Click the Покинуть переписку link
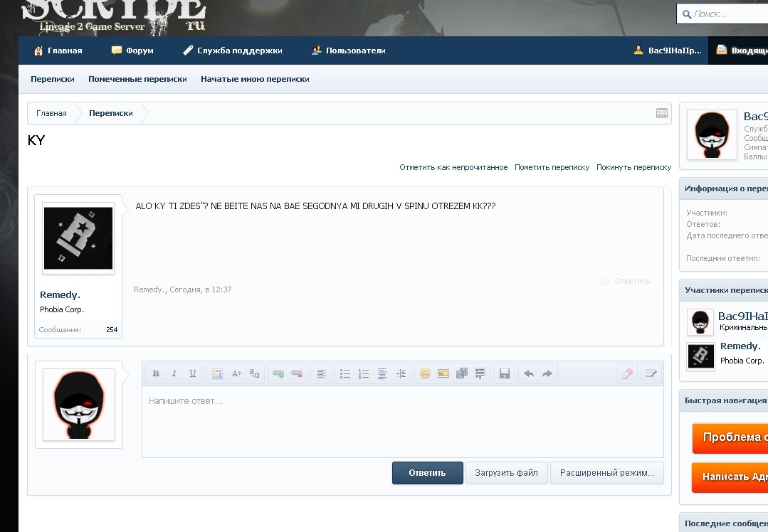The image size is (768, 532). tap(633, 168)
